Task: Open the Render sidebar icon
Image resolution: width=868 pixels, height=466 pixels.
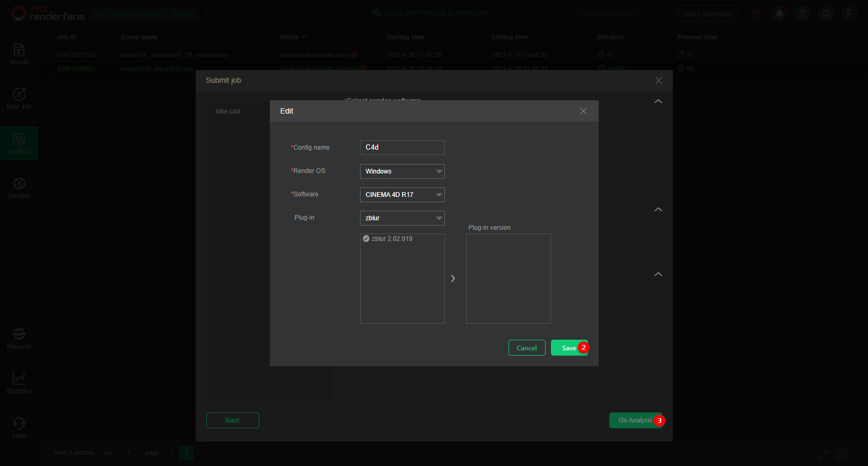Action: click(19, 184)
